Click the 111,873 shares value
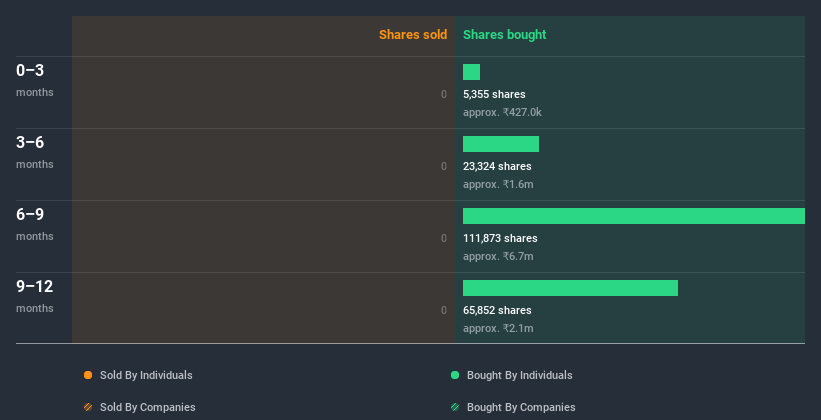The image size is (821, 420). [500, 238]
